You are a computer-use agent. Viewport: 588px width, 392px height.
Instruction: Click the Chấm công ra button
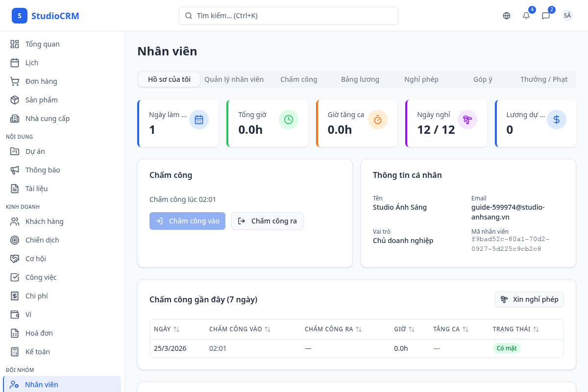[267, 221]
